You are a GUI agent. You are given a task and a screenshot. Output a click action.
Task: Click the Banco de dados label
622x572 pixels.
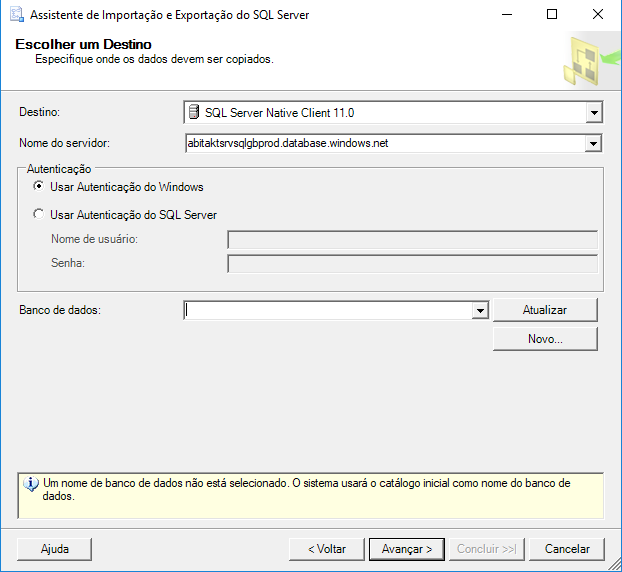pyautogui.click(x=60, y=310)
